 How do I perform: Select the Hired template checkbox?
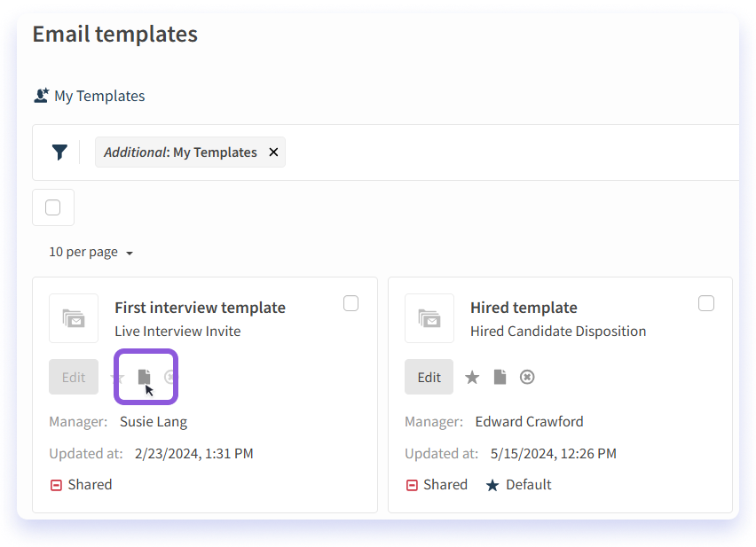[x=706, y=303]
